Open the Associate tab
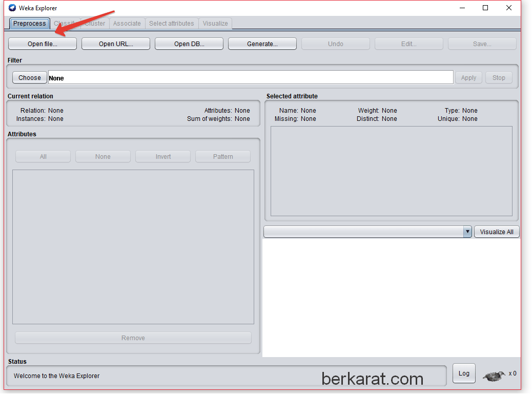Image resolution: width=532 pixels, height=396 pixels. coord(127,24)
